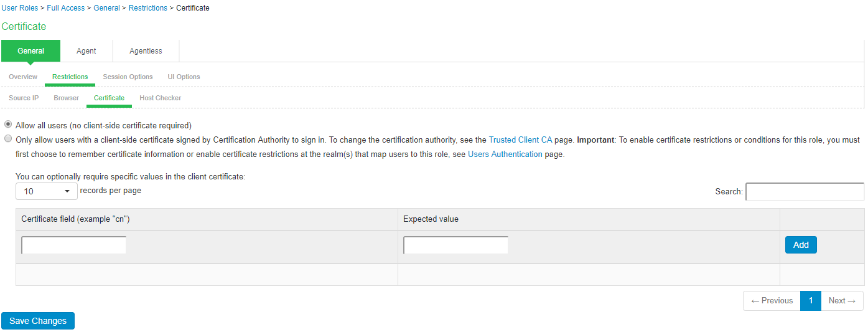Viewport: 868px width, 332px height.
Task: Follow the Users Authentication link
Action: tap(505, 154)
